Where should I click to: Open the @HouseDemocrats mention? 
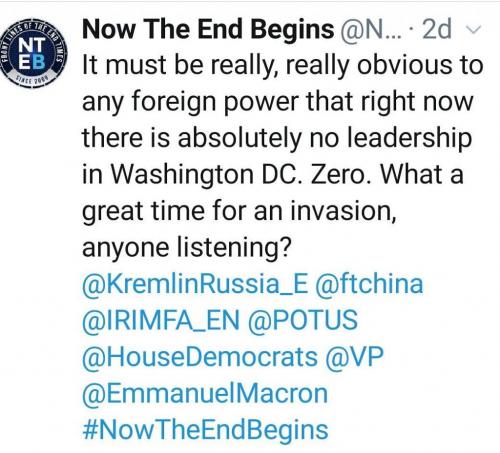[200, 357]
